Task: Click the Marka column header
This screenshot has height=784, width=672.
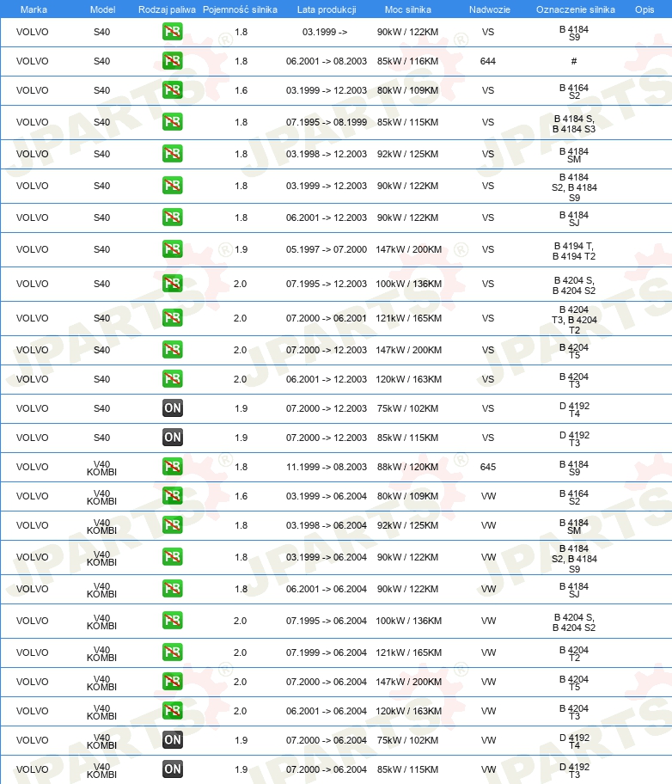Action: coord(34,9)
